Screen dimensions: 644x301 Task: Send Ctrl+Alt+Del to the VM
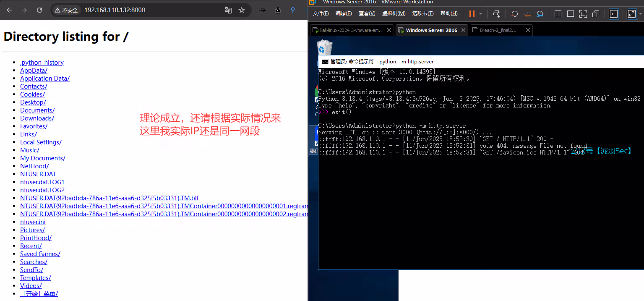coord(497,14)
